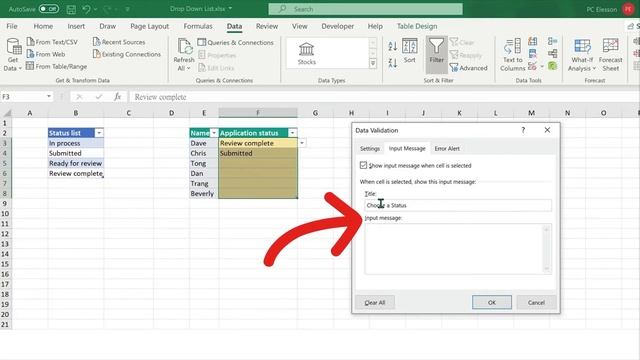
Task: Sort A to Z ascending
Action: (x=393, y=46)
